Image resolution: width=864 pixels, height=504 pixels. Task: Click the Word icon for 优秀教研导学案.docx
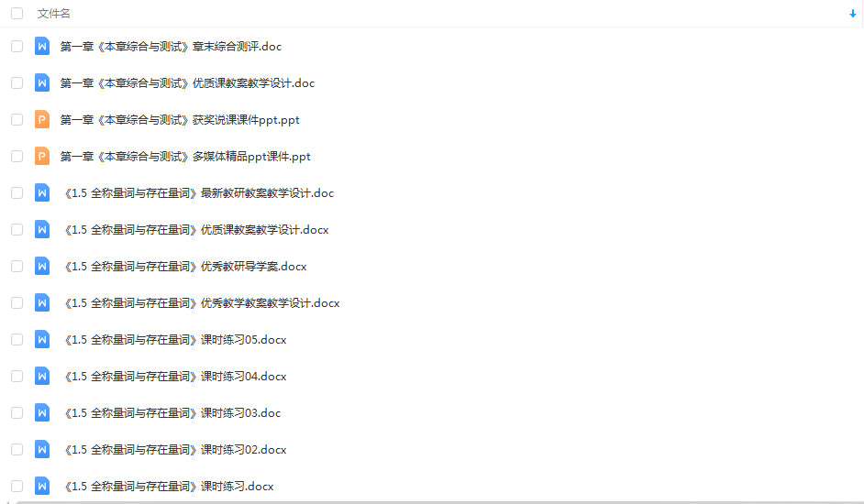(42, 266)
